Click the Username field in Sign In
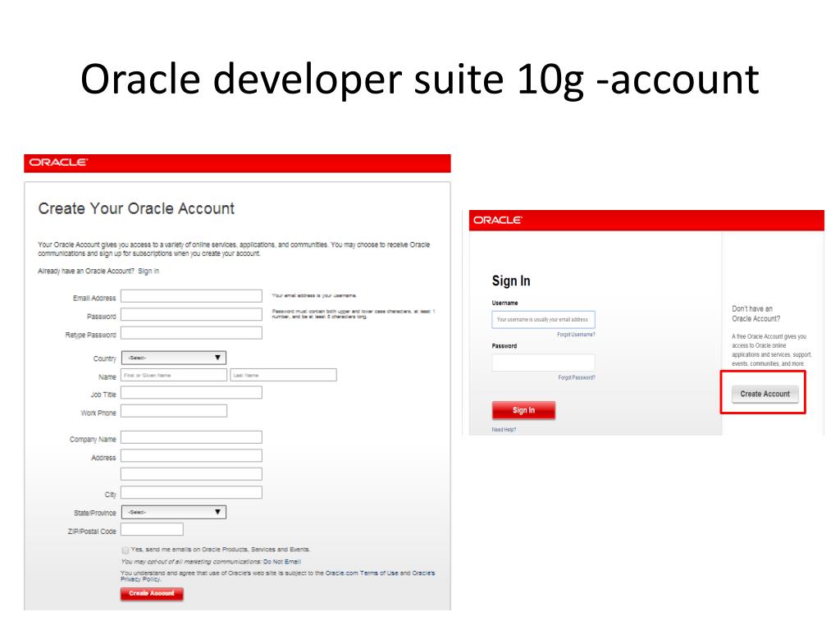The image size is (840, 630). point(543,320)
